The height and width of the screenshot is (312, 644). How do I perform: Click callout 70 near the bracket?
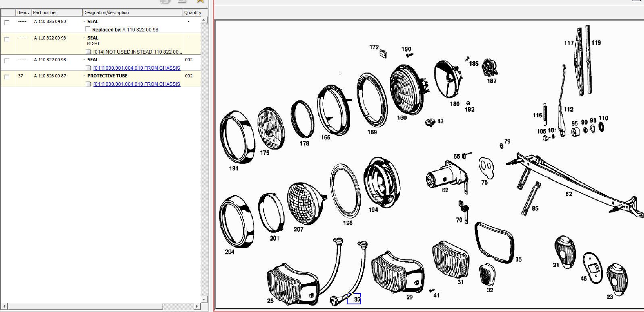tap(459, 220)
